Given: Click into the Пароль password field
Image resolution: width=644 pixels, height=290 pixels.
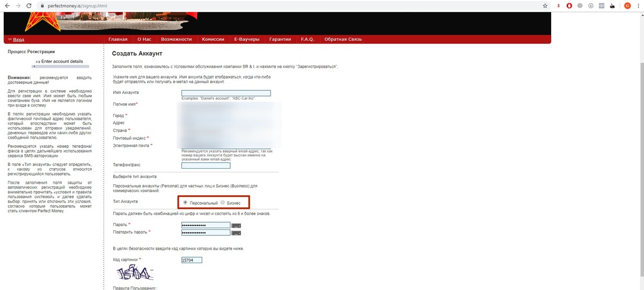Looking at the screenshot, I should [x=206, y=226].
